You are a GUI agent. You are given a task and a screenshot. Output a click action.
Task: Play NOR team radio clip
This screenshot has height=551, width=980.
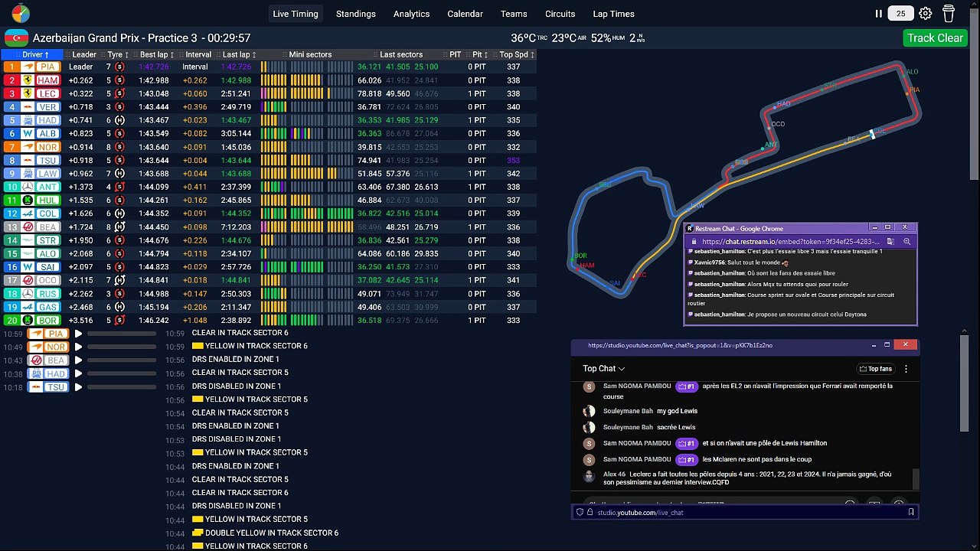[x=78, y=347]
